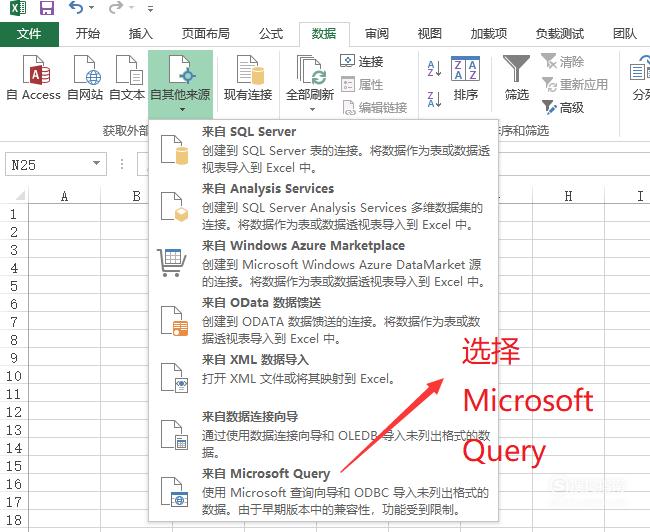The height and width of the screenshot is (532, 650).
Task: Click the Excel application icon
Action: click(x=18, y=8)
